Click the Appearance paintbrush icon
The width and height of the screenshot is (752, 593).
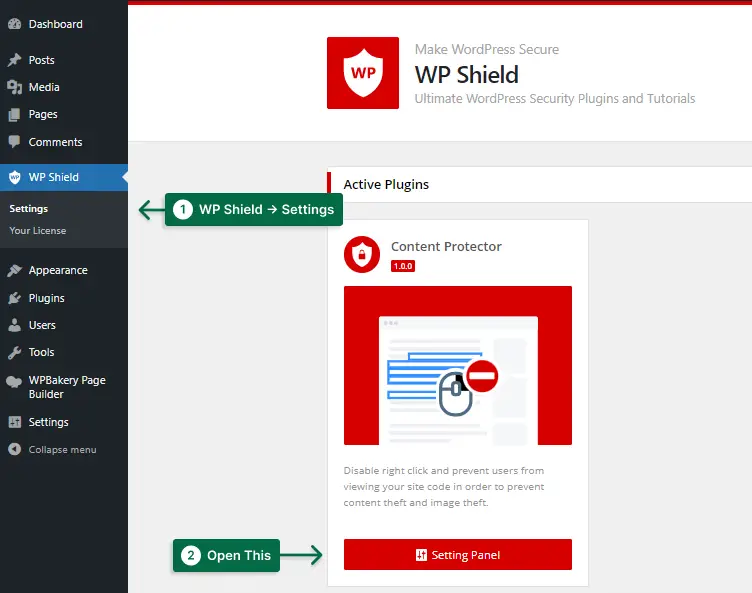point(14,270)
